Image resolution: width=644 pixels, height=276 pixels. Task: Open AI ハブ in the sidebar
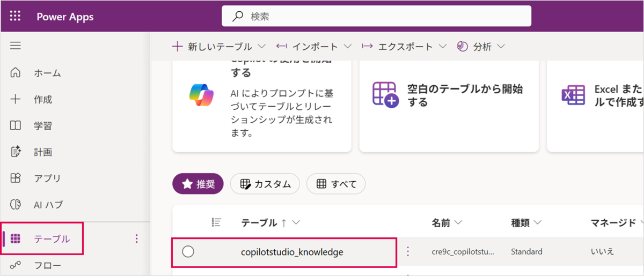[48, 204]
